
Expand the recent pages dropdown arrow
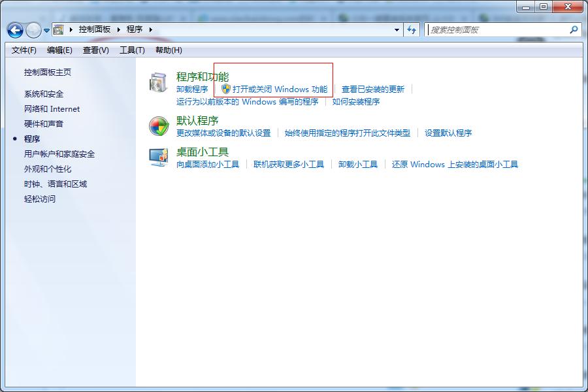(x=46, y=31)
